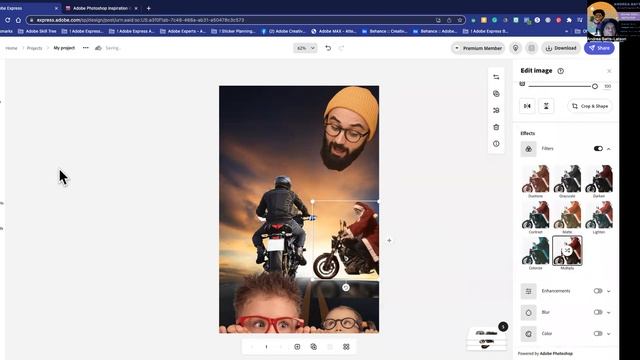Apply the Darken filter thumbnail
Image resolution: width=640 pixels, height=360 pixels.
(599, 179)
